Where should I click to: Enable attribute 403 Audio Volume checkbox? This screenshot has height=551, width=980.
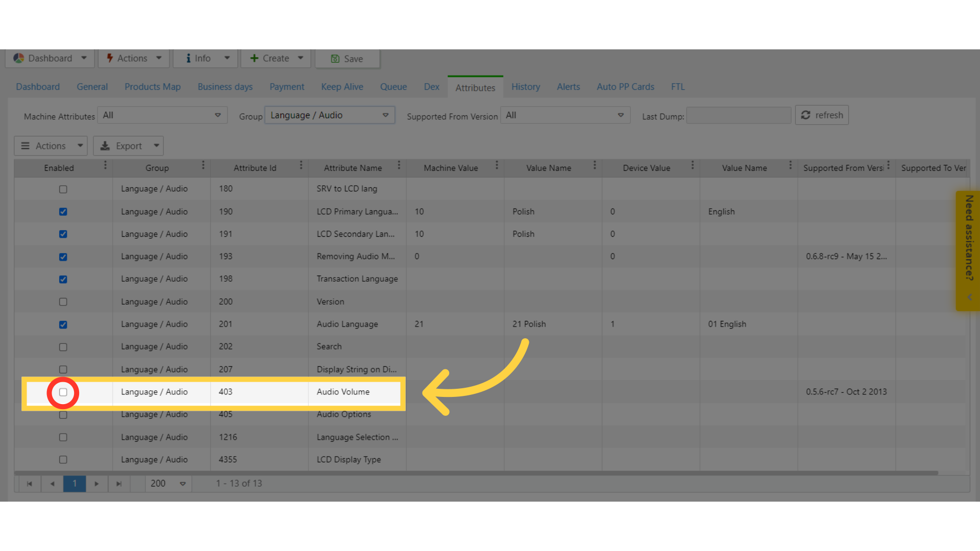63,392
